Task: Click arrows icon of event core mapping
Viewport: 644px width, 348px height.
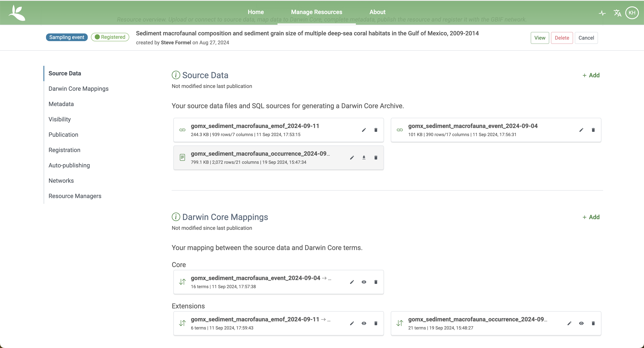Action: [x=182, y=282]
